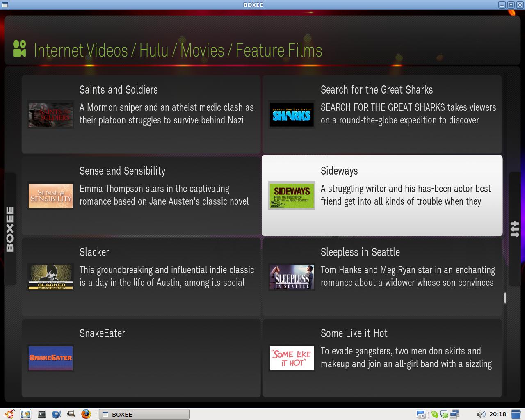The height and width of the screenshot is (420, 525).
Task: Click the 20:18 clock in tray
Action: click(x=498, y=414)
